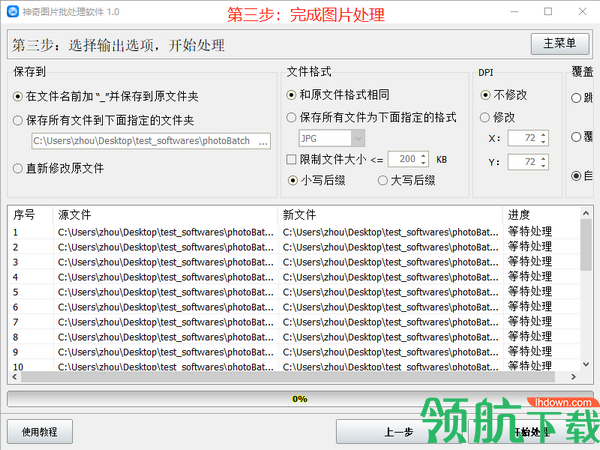Go back with 上一步 button
This screenshot has width=600, height=450.
coord(399,432)
